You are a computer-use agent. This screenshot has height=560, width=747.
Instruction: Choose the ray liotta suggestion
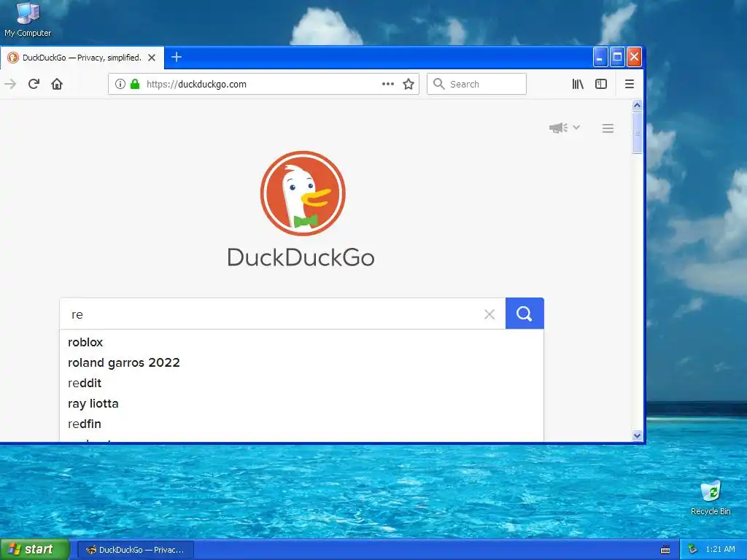click(301, 404)
